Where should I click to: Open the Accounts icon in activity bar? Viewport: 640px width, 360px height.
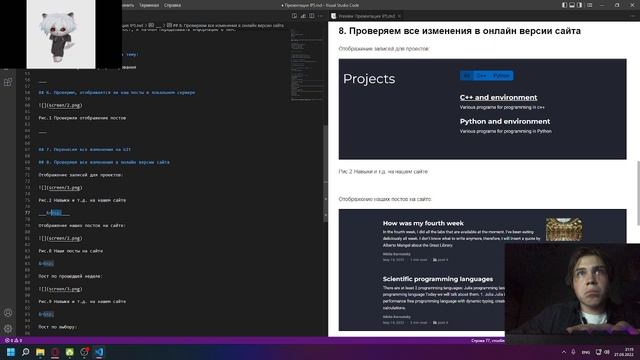8,313
